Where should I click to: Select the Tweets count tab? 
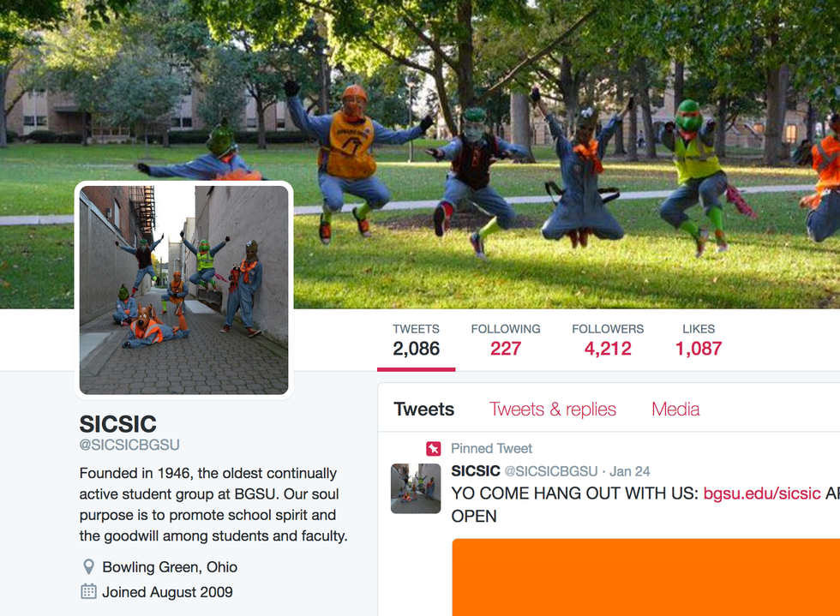(417, 340)
